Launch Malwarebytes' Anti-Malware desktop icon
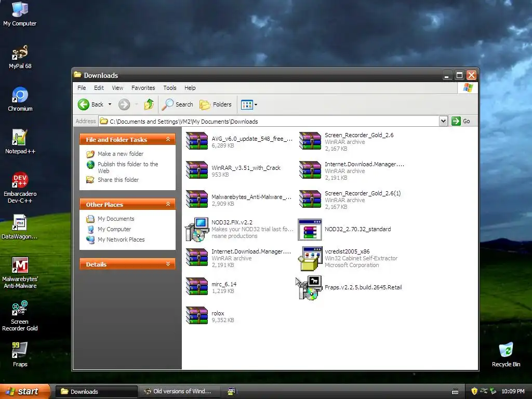 (20, 273)
